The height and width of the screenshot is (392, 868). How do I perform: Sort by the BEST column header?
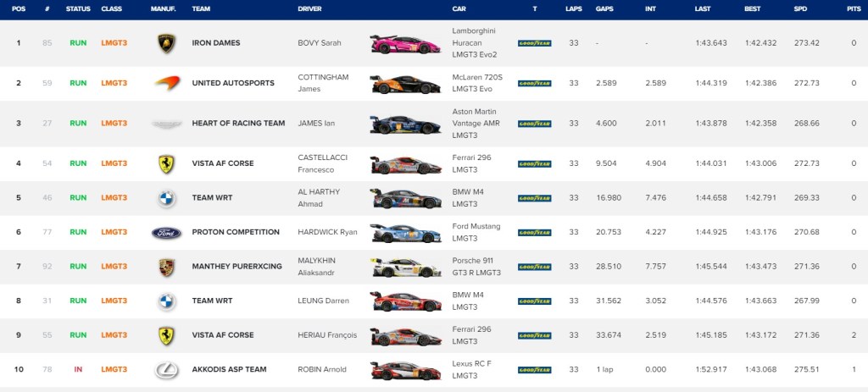pos(753,8)
